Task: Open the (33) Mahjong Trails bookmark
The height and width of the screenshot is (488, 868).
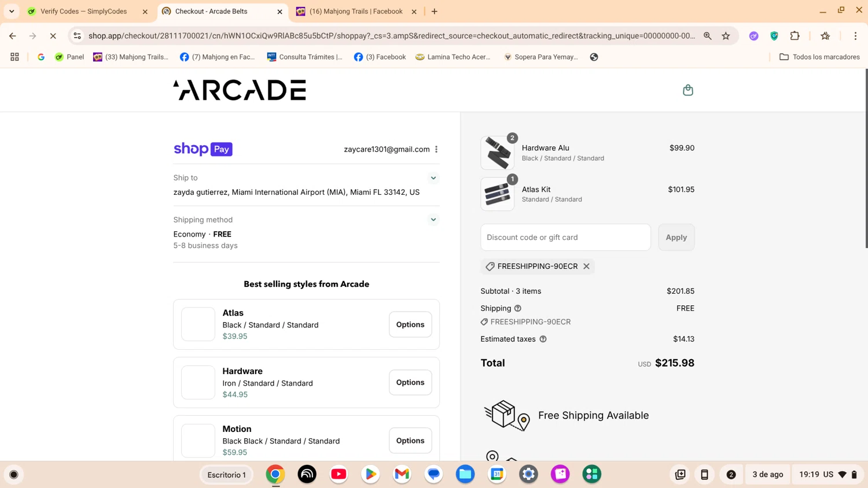Action: (131, 57)
